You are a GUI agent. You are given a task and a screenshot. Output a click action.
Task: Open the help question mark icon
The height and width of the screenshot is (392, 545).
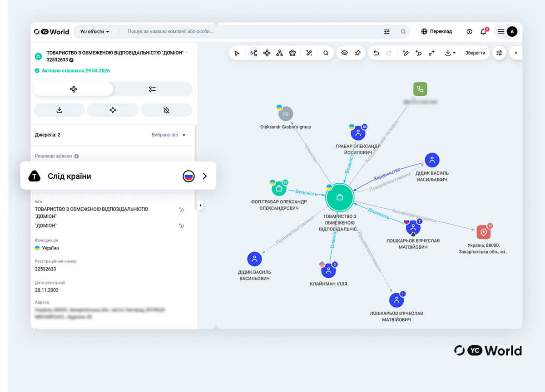pyautogui.click(x=470, y=32)
